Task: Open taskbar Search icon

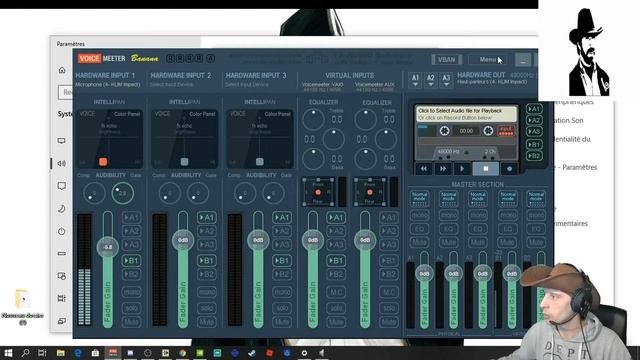Action: pos(25,353)
